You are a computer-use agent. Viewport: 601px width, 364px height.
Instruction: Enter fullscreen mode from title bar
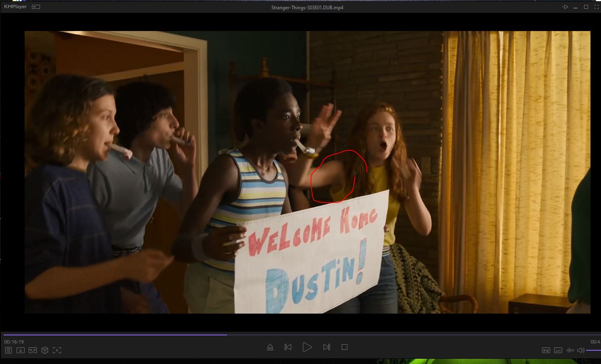(597, 7)
